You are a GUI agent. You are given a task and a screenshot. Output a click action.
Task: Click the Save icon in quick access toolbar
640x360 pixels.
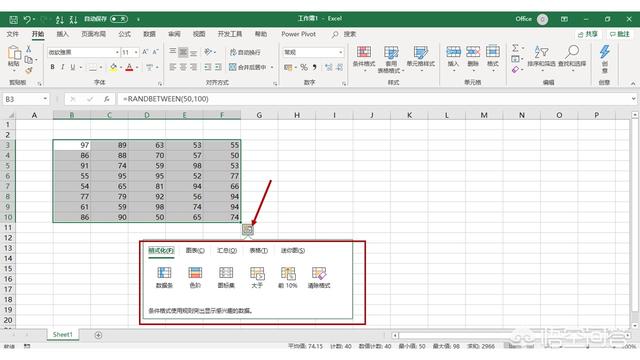pos(13,19)
